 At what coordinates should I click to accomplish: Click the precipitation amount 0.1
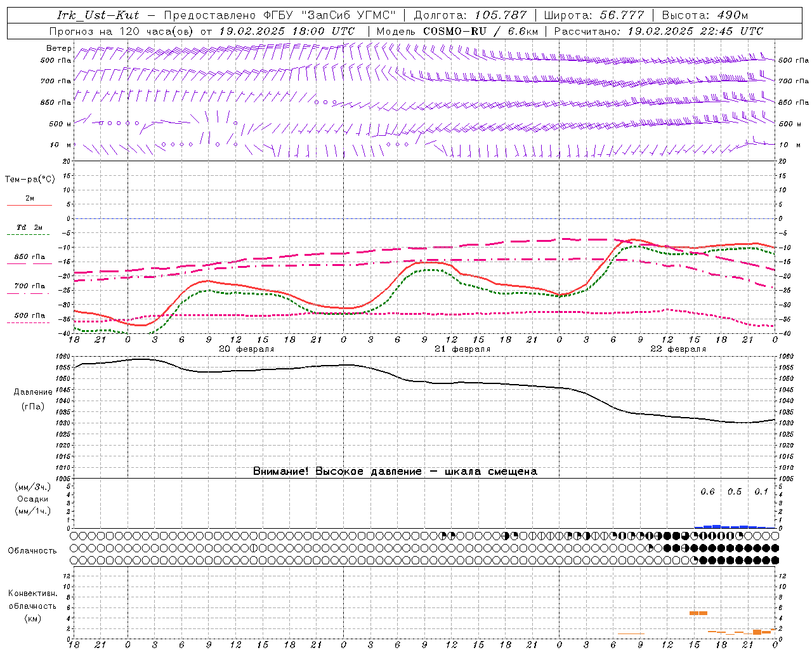point(761,492)
